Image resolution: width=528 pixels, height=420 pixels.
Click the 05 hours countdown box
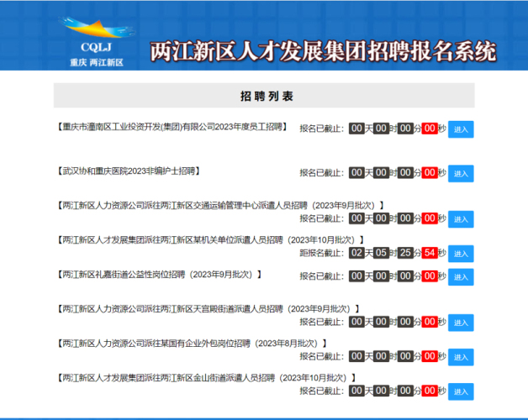pos(381,253)
